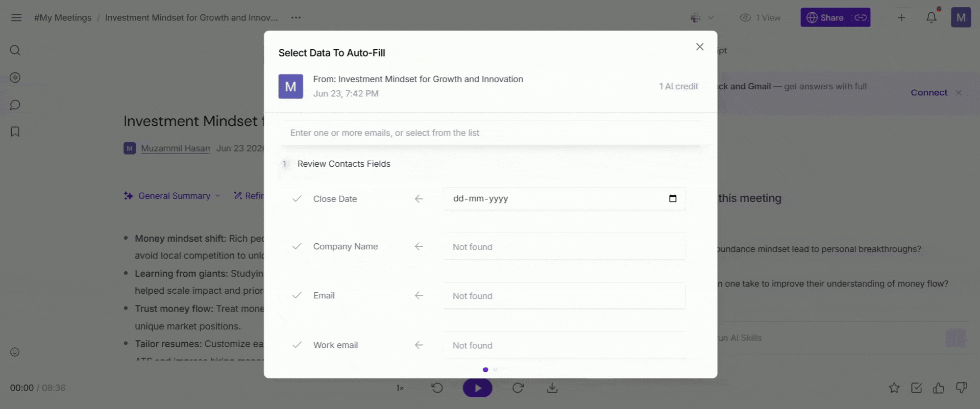
Task: Click the checklist action items icon
Action: [x=917, y=388]
